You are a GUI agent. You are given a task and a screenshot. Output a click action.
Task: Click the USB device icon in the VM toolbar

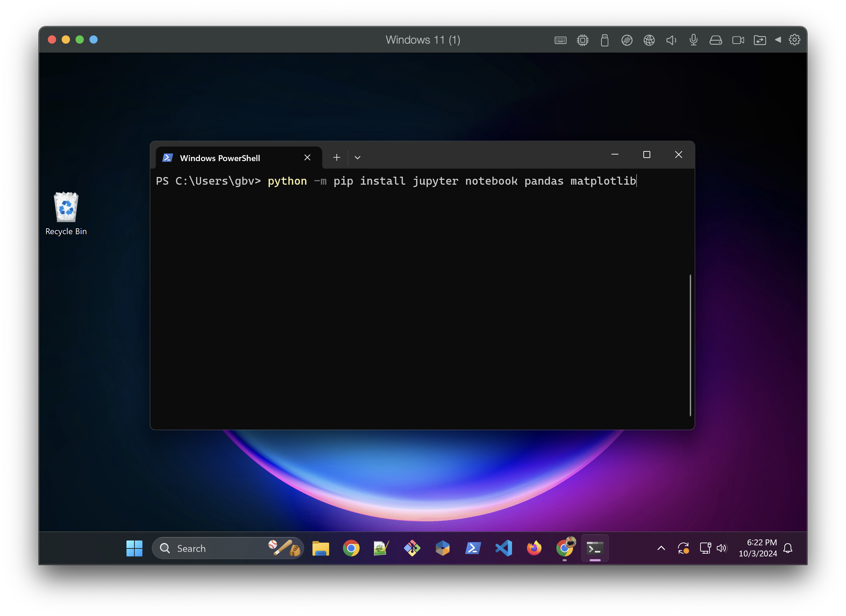pyautogui.click(x=605, y=40)
